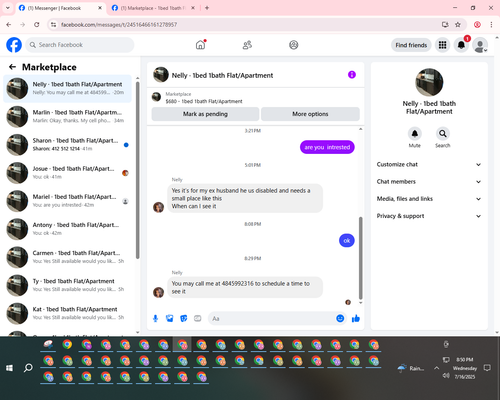Go back using the Marketplace arrow
The image size is (500, 400).
pyautogui.click(x=12, y=67)
